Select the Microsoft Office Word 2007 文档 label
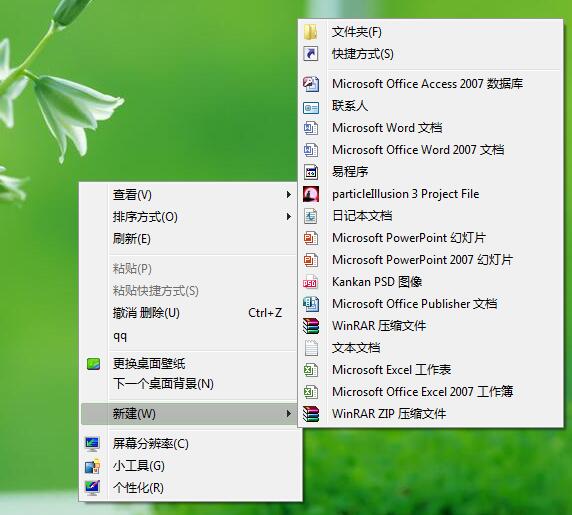The height and width of the screenshot is (515, 572). [x=418, y=150]
